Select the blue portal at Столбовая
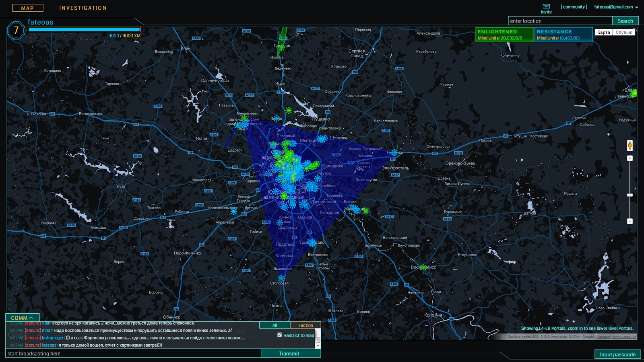 click(281, 278)
